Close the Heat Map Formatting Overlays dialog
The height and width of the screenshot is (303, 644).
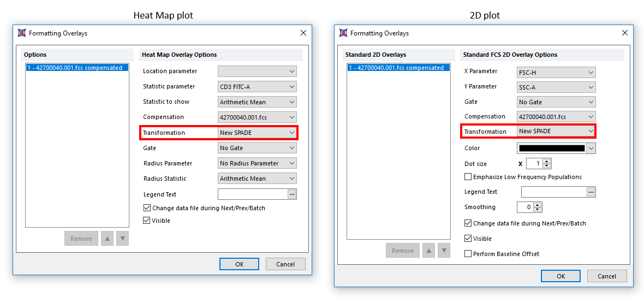(x=303, y=33)
